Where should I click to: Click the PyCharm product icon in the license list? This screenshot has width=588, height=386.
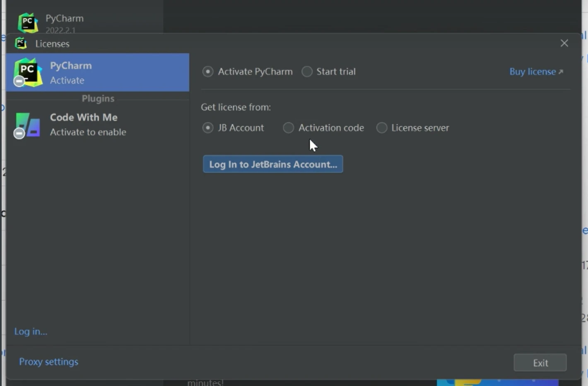coord(27,72)
